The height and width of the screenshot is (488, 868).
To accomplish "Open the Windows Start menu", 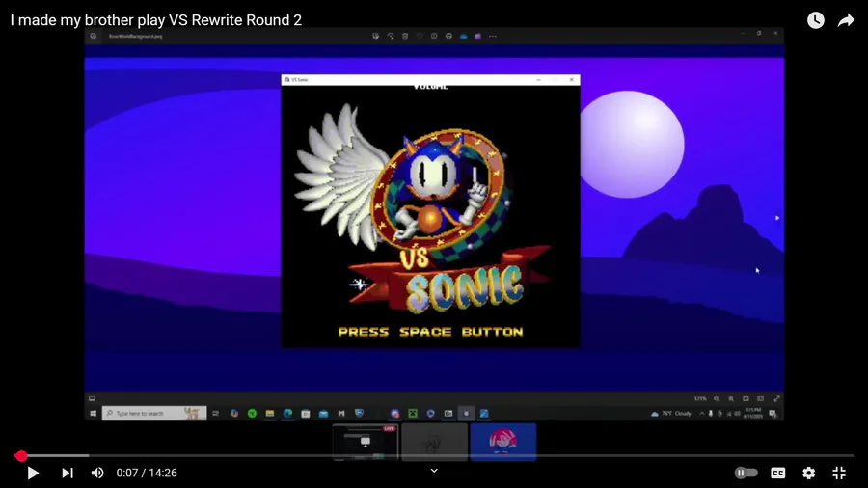I will pyautogui.click(x=93, y=414).
